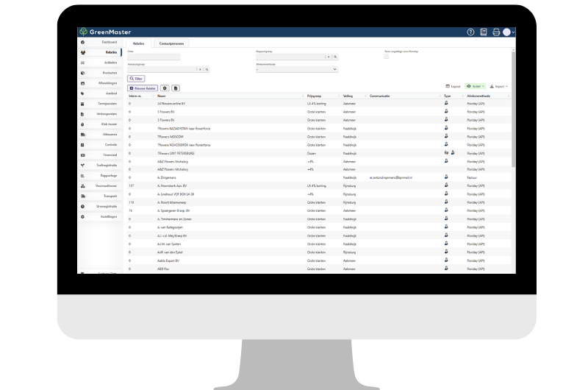This screenshot has height=390, width=588.
Task: Select the row A. Timmermans en Zonen
Action: pos(319,219)
